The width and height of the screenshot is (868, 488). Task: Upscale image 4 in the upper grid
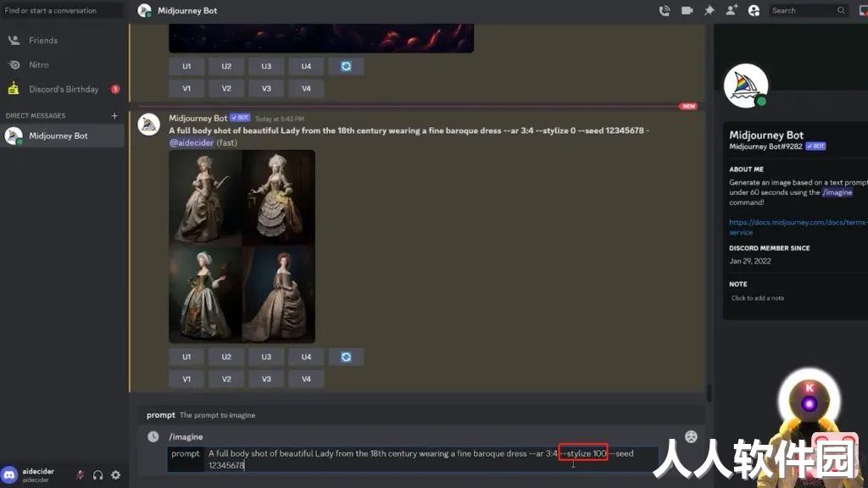(x=306, y=66)
